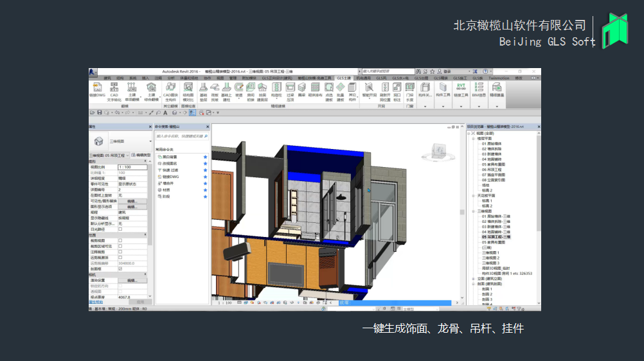644x361 pixels.
Task: Switch to the Twinmotion tab
Action: [x=499, y=78]
